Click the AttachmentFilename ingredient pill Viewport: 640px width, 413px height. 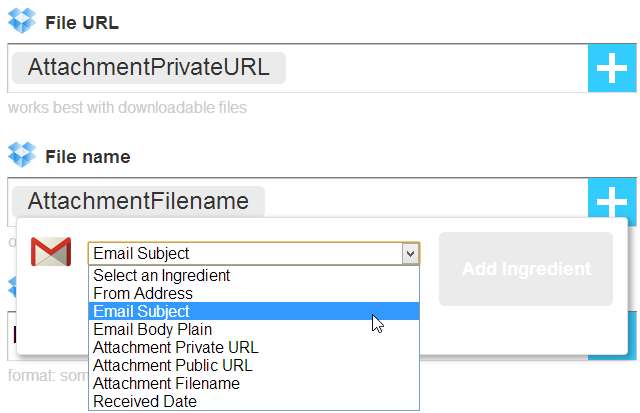[138, 201]
